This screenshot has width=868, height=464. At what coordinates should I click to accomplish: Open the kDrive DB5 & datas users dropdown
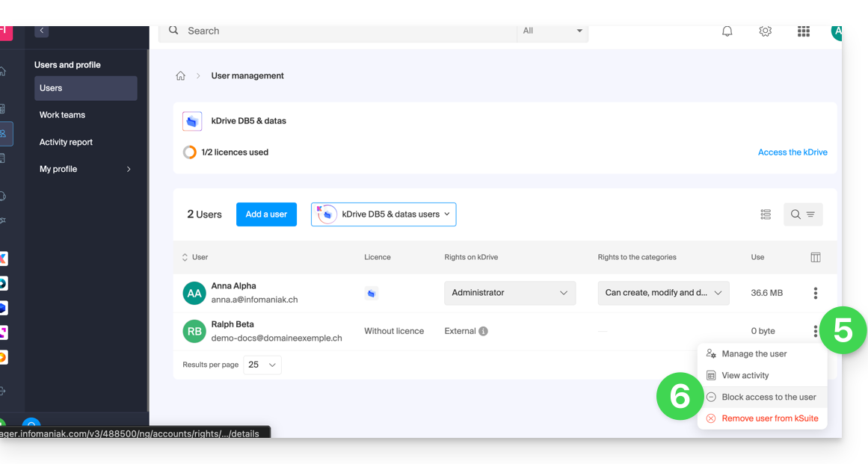(x=384, y=214)
